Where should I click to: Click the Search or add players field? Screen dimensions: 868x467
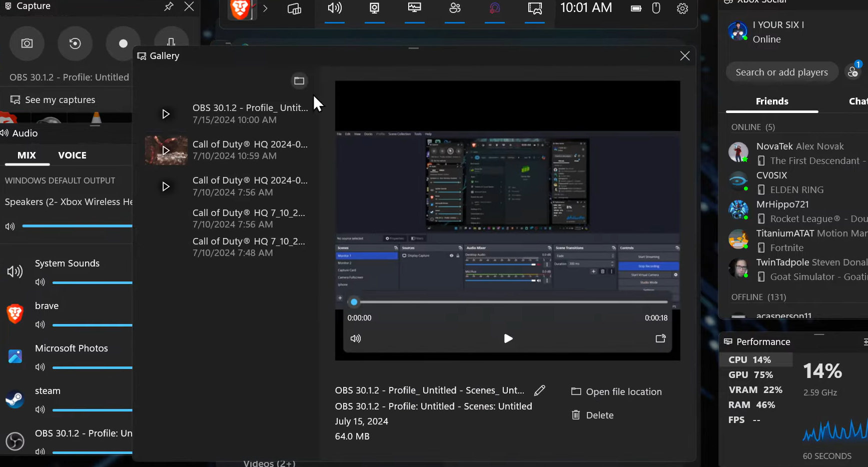(x=781, y=72)
